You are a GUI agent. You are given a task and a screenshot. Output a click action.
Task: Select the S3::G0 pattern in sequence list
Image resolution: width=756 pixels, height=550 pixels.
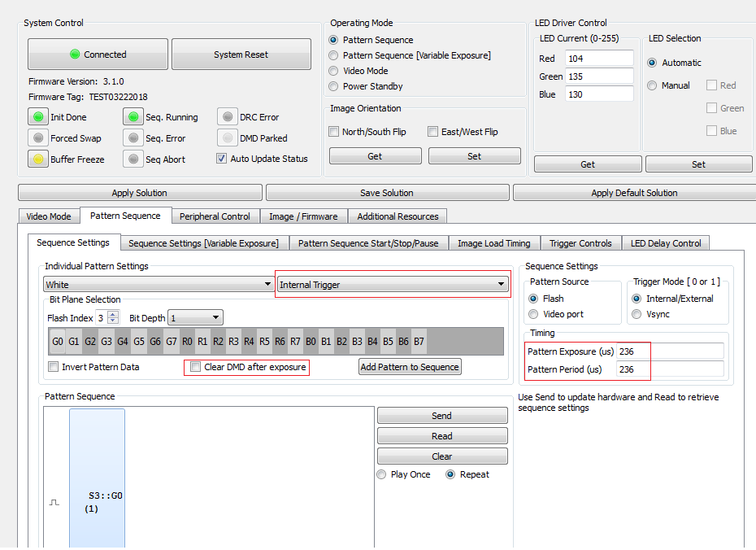click(x=97, y=478)
